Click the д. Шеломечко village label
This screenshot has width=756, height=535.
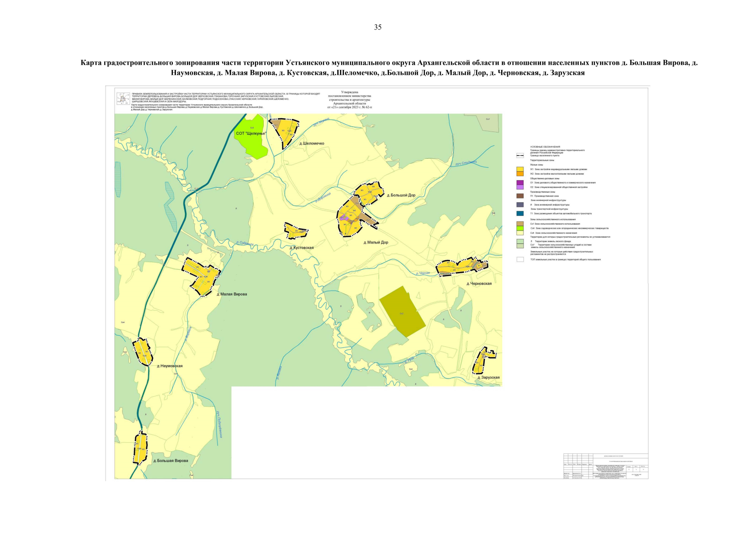click(x=311, y=144)
